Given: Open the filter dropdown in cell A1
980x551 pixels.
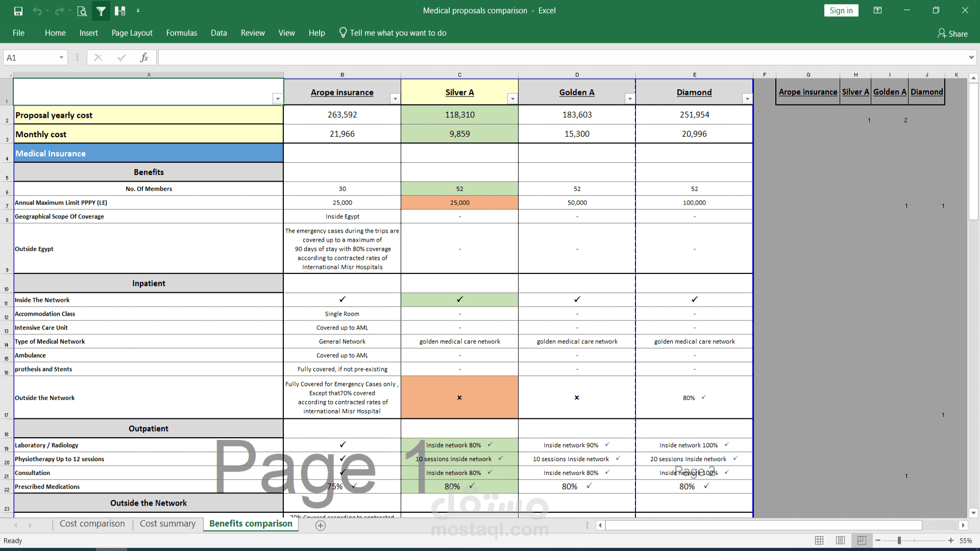Looking at the screenshot, I should (x=278, y=99).
